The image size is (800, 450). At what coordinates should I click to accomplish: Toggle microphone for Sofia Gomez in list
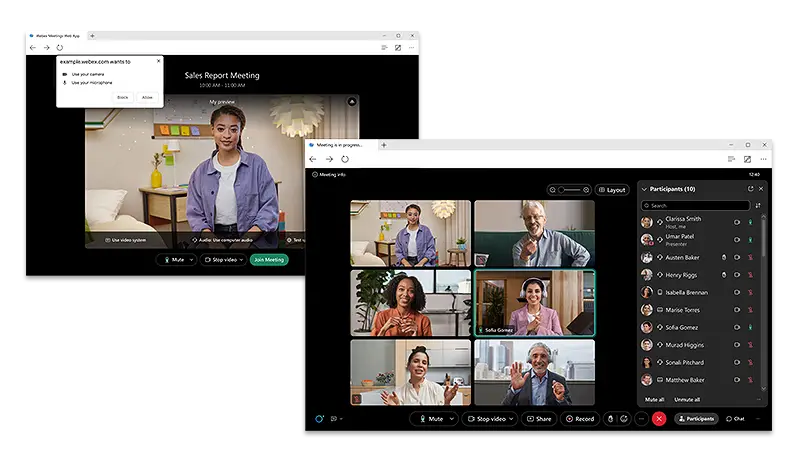tap(751, 327)
